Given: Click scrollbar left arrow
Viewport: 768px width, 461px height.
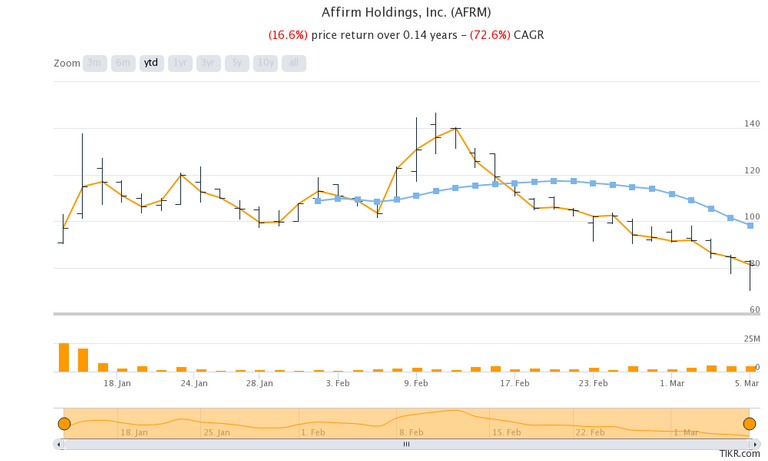Looking at the screenshot, I should (60, 443).
